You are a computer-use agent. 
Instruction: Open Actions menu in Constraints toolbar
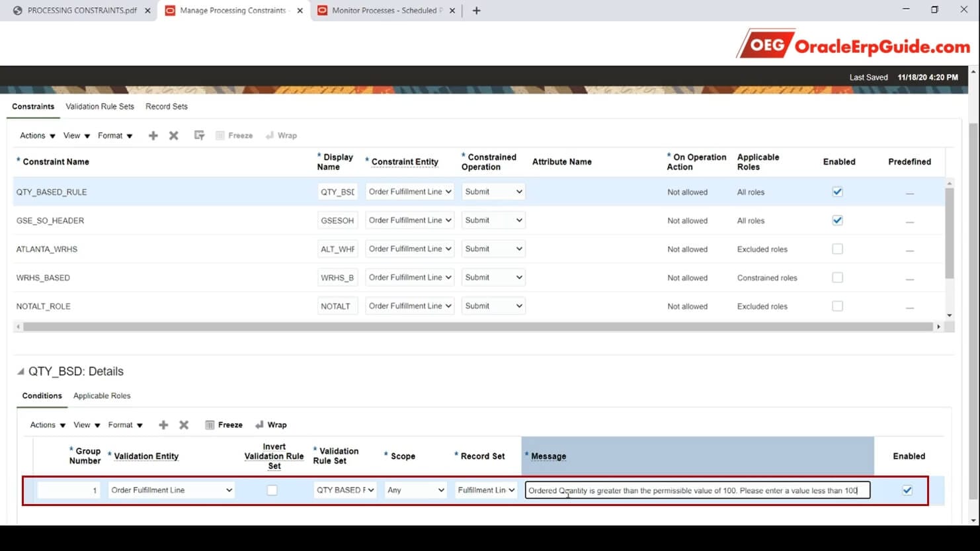[x=38, y=136]
